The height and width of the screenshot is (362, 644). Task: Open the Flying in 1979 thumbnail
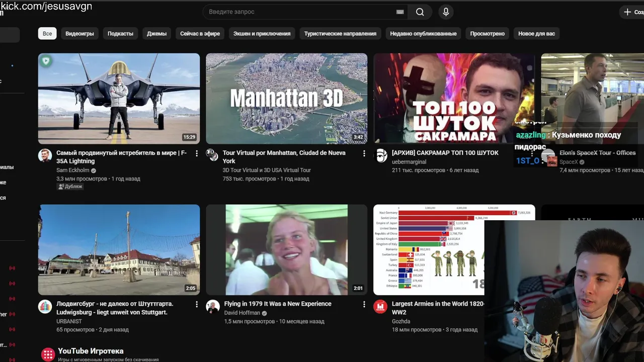pos(286,249)
